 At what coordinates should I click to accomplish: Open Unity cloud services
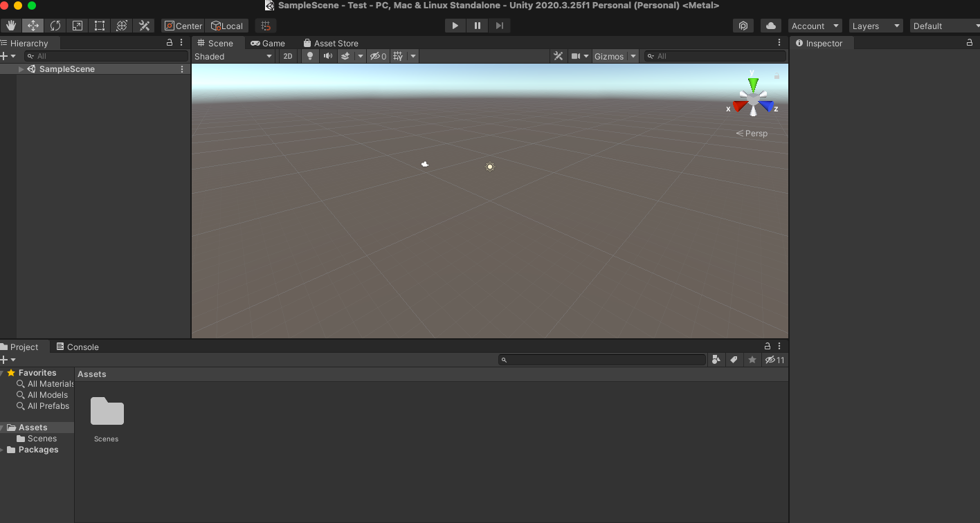pyautogui.click(x=771, y=26)
